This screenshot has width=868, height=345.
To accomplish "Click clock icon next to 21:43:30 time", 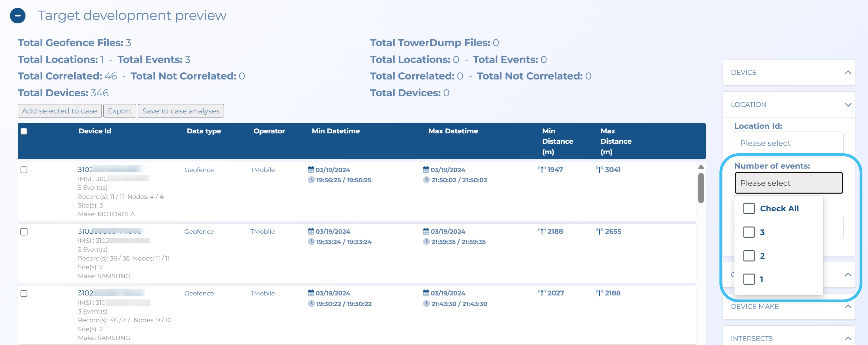I will [x=426, y=304].
